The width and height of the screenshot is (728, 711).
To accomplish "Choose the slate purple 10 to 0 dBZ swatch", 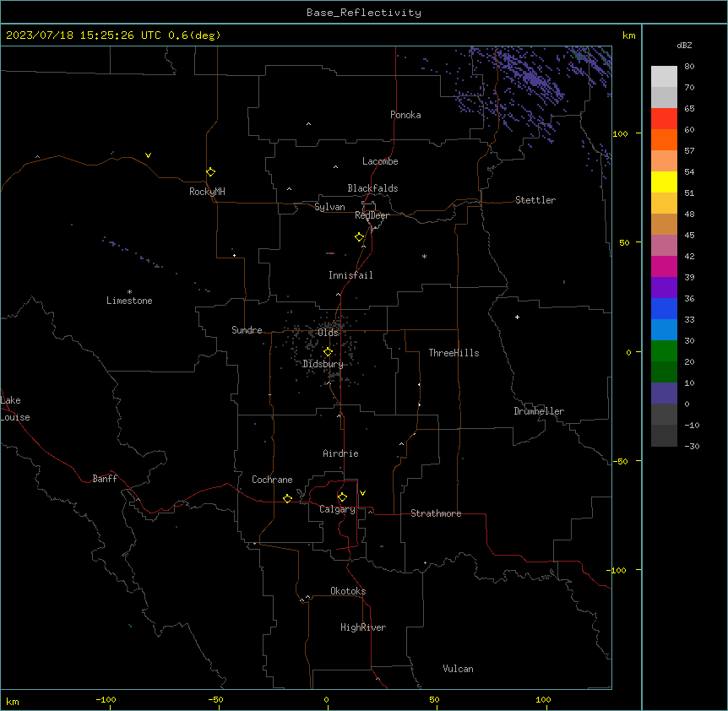I will pyautogui.click(x=664, y=393).
